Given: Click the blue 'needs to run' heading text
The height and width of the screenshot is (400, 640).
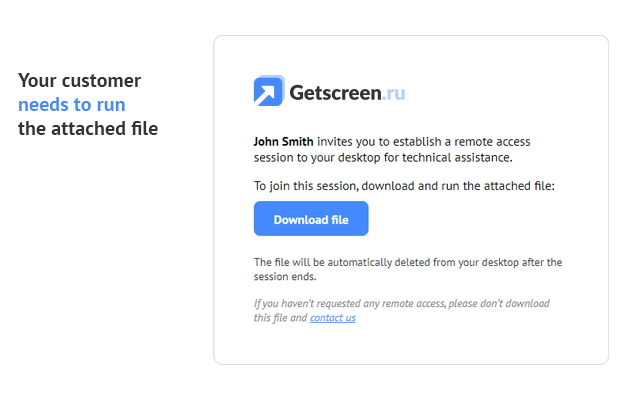Looking at the screenshot, I should 72,104.
